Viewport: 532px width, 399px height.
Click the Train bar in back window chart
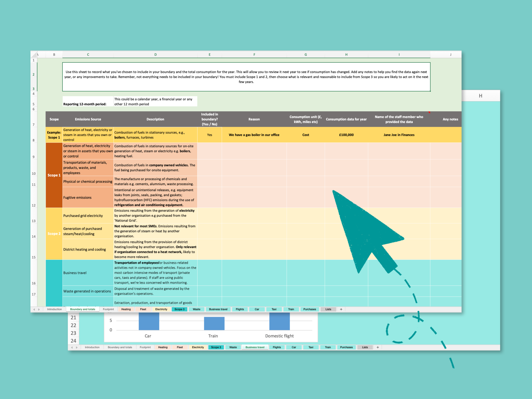pyautogui.click(x=214, y=323)
